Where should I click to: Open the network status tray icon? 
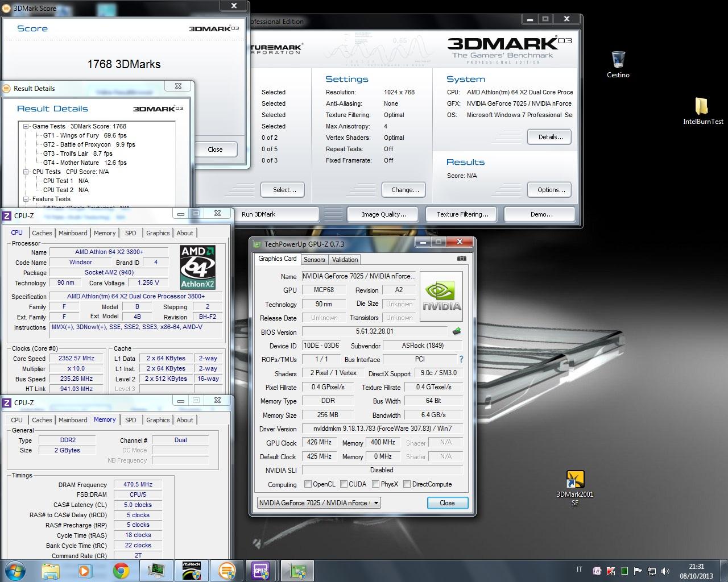point(651,571)
